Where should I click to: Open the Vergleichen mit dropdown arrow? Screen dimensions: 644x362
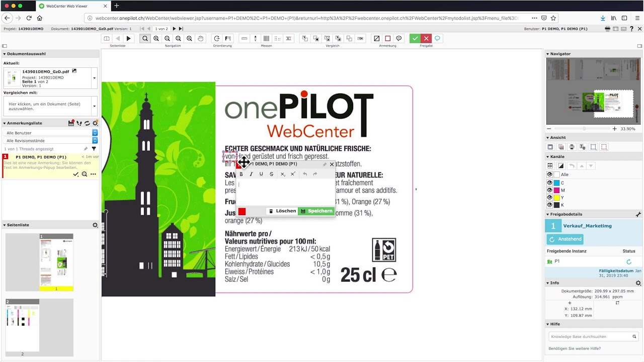(x=94, y=106)
